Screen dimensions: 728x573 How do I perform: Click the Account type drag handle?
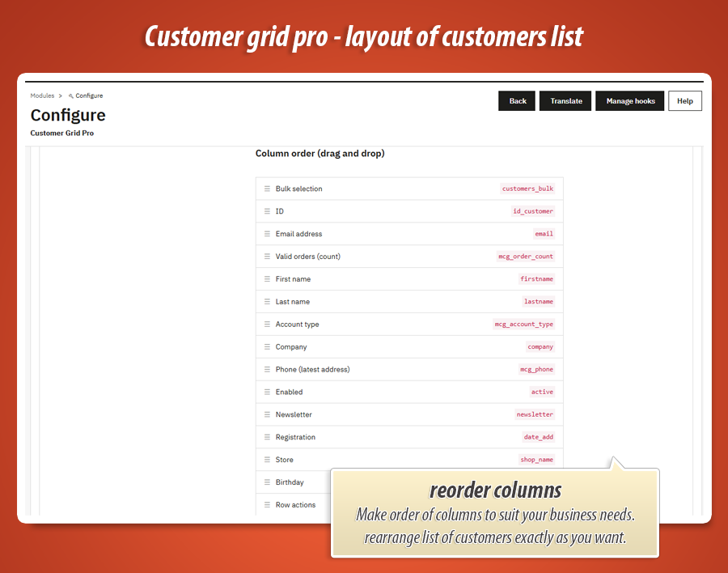click(x=267, y=325)
